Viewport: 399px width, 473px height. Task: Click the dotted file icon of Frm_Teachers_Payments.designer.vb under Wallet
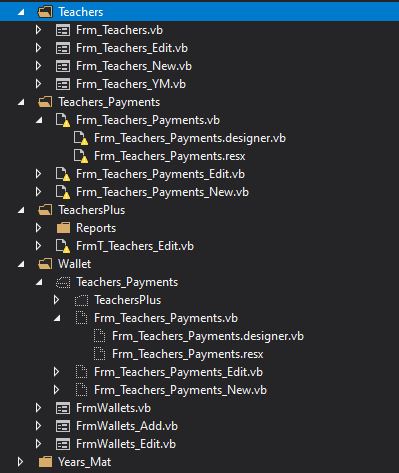tap(99, 336)
